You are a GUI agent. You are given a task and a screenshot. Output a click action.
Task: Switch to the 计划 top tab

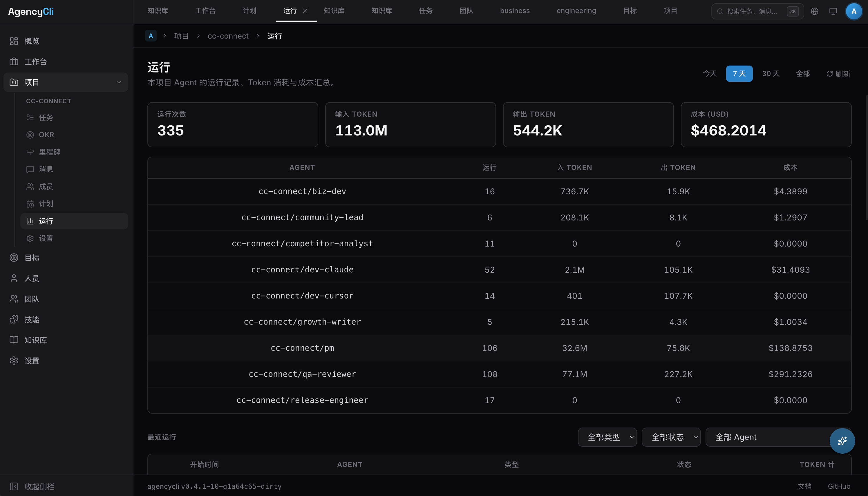[249, 10]
